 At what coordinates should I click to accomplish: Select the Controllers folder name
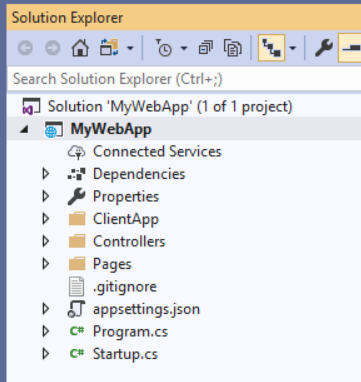(x=129, y=241)
